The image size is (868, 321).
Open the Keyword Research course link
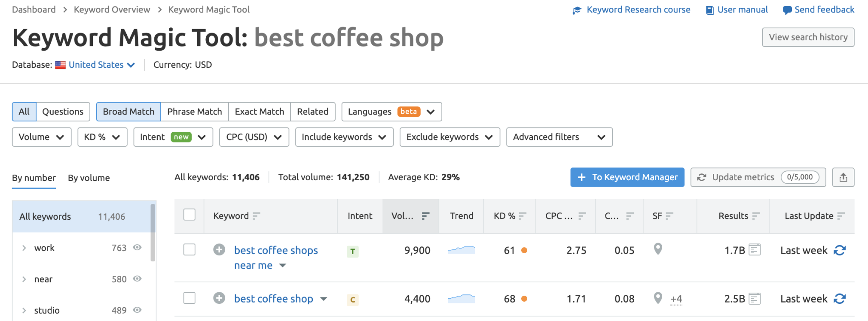pyautogui.click(x=639, y=10)
